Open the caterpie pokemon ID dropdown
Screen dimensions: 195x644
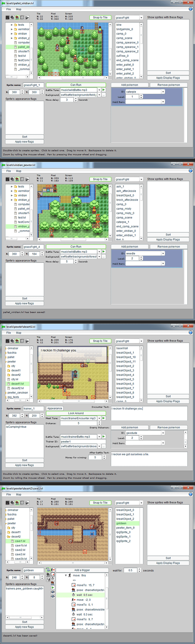click(163, 92)
